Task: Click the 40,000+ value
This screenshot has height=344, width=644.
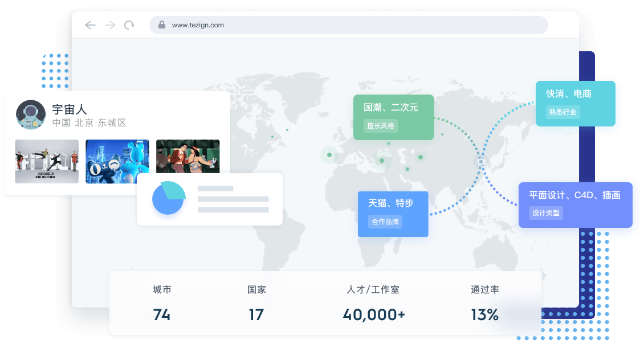Action: [x=374, y=315]
